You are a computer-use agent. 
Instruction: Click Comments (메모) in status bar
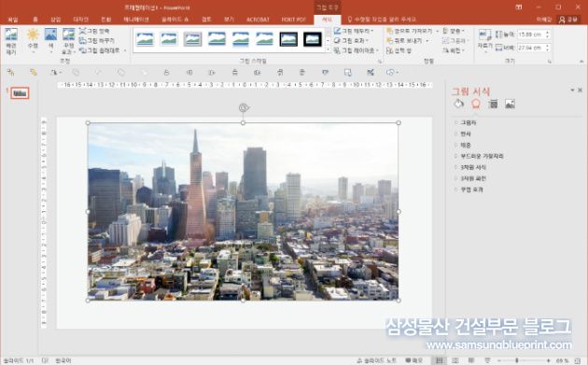click(413, 360)
